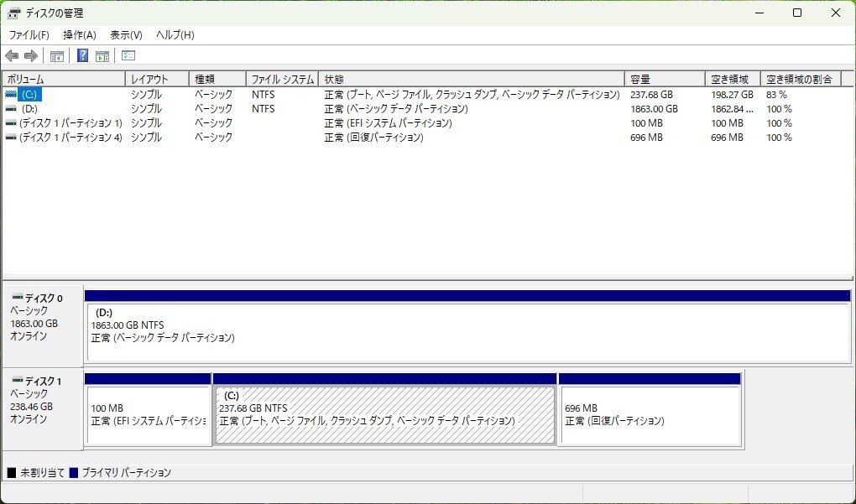Image resolution: width=856 pixels, height=504 pixels.
Task: Open Help using the question mark toolbar icon
Action: 82,55
